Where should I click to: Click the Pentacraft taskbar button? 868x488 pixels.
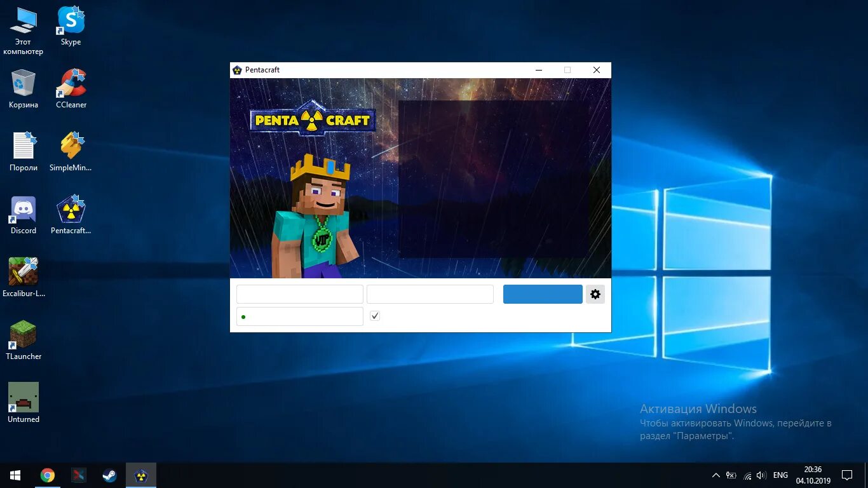(x=141, y=475)
